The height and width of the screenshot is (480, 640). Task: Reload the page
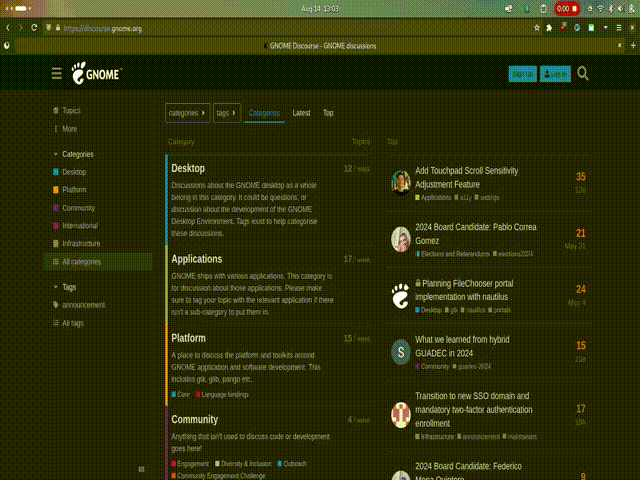34,28
